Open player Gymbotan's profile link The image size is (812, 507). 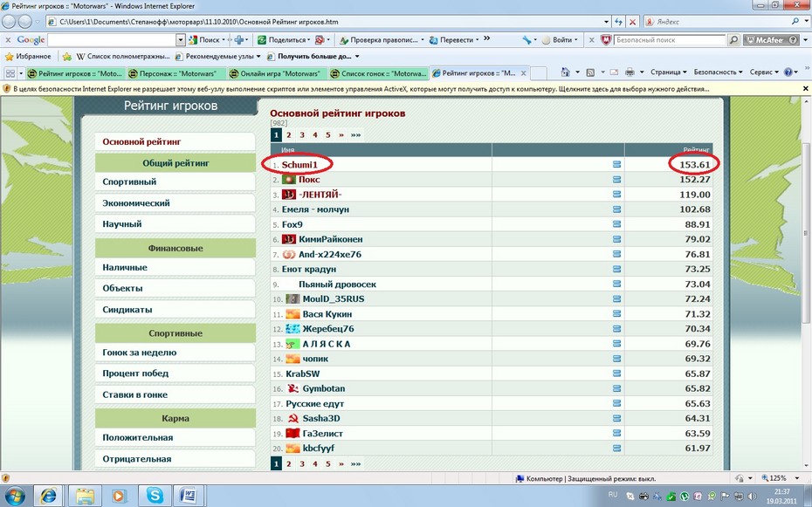pos(323,388)
